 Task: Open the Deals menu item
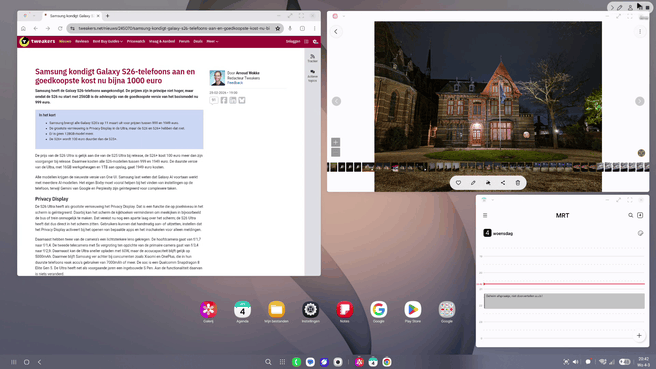198,41
